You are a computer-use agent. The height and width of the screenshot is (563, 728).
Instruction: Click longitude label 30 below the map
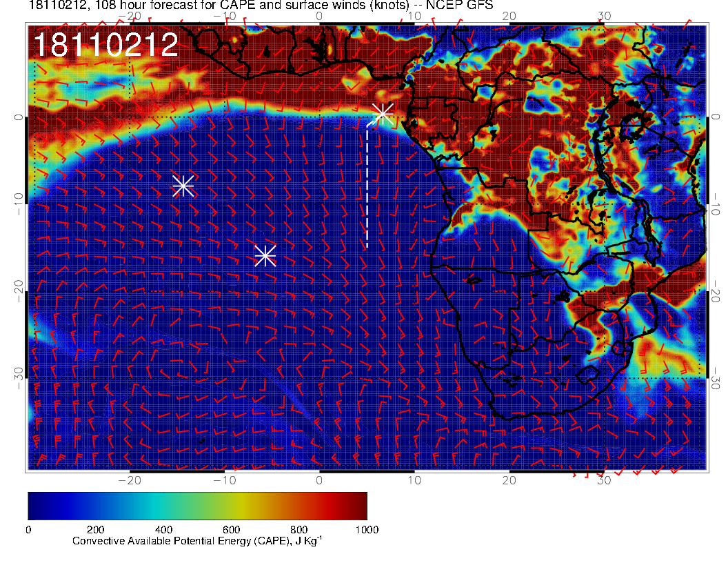click(604, 481)
